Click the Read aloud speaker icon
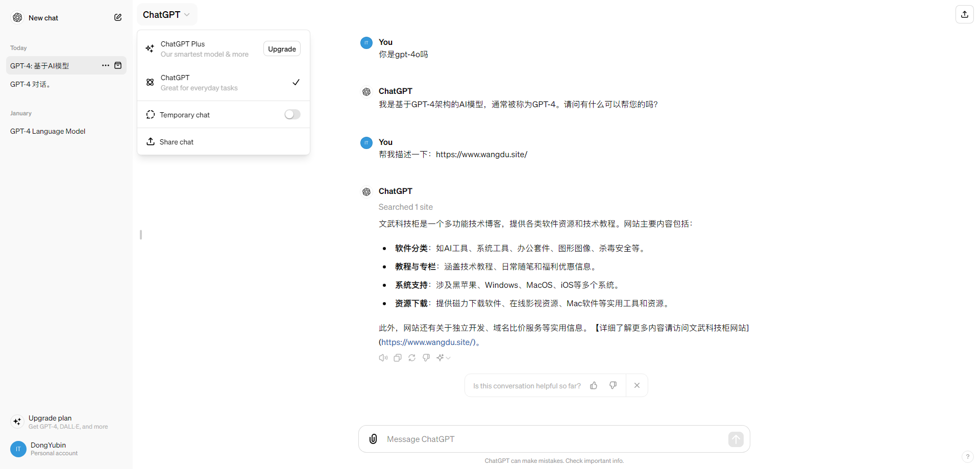The height and width of the screenshot is (469, 980). tap(383, 358)
